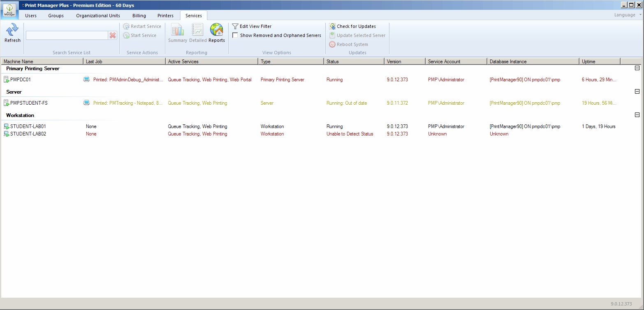The image size is (644, 310).
Task: Sort by the Database Instance column header
Action: point(533,61)
